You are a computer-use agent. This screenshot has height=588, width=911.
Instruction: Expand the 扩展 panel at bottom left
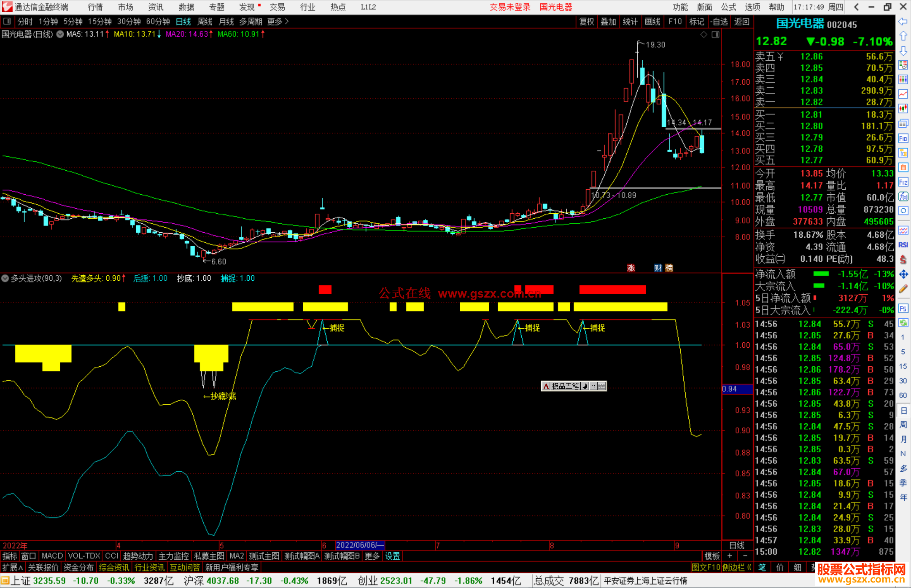pyautogui.click(x=12, y=567)
